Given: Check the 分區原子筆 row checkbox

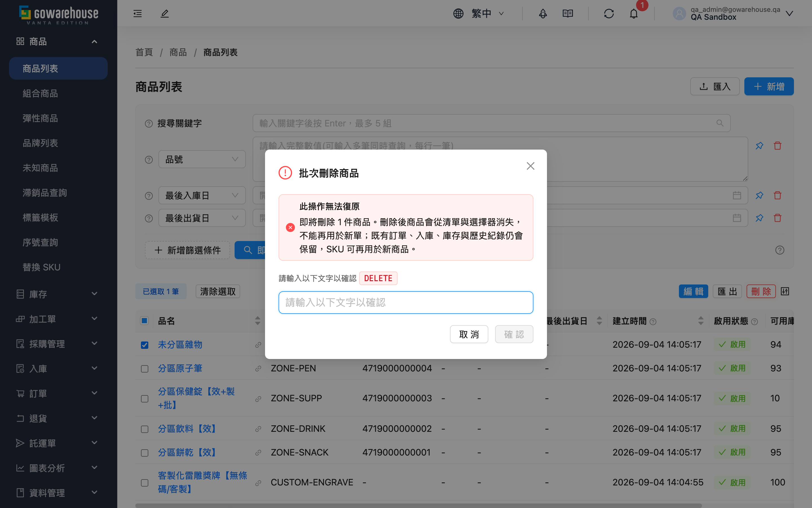Looking at the screenshot, I should [x=145, y=369].
